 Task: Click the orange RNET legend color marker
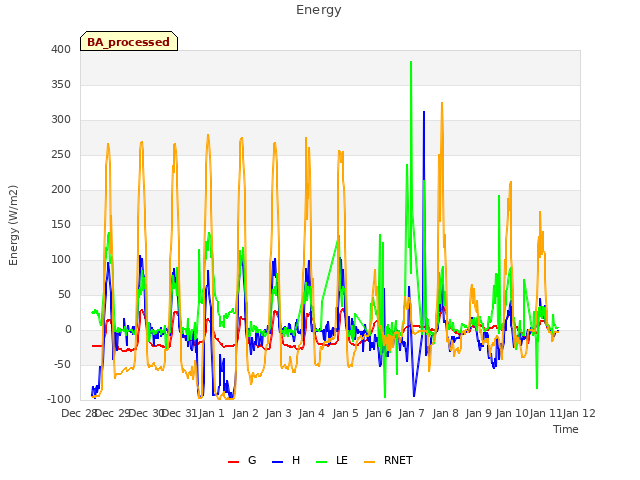click(369, 462)
